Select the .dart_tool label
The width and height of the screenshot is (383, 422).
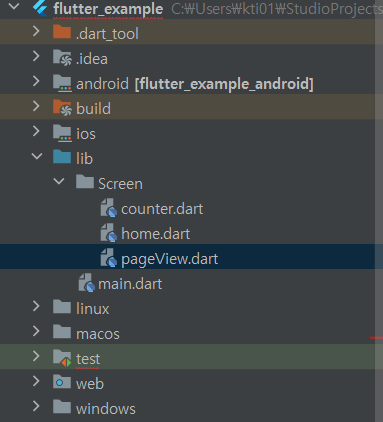coord(107,34)
